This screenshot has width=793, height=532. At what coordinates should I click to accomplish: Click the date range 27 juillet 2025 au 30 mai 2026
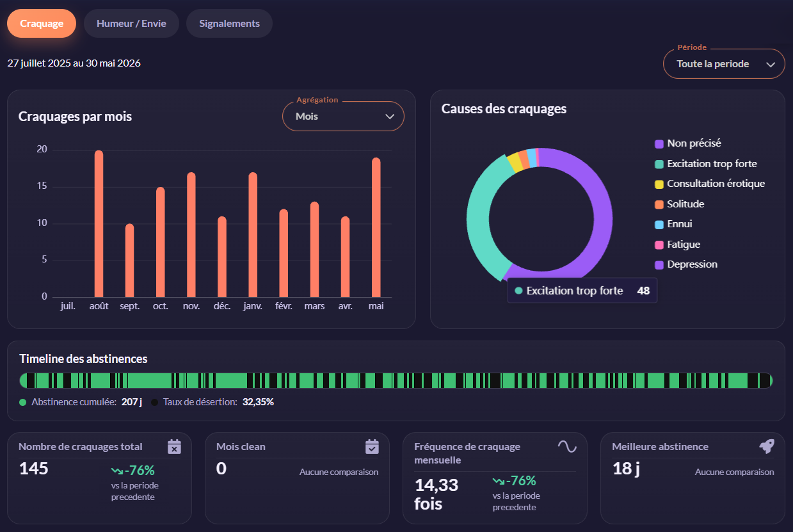click(74, 63)
